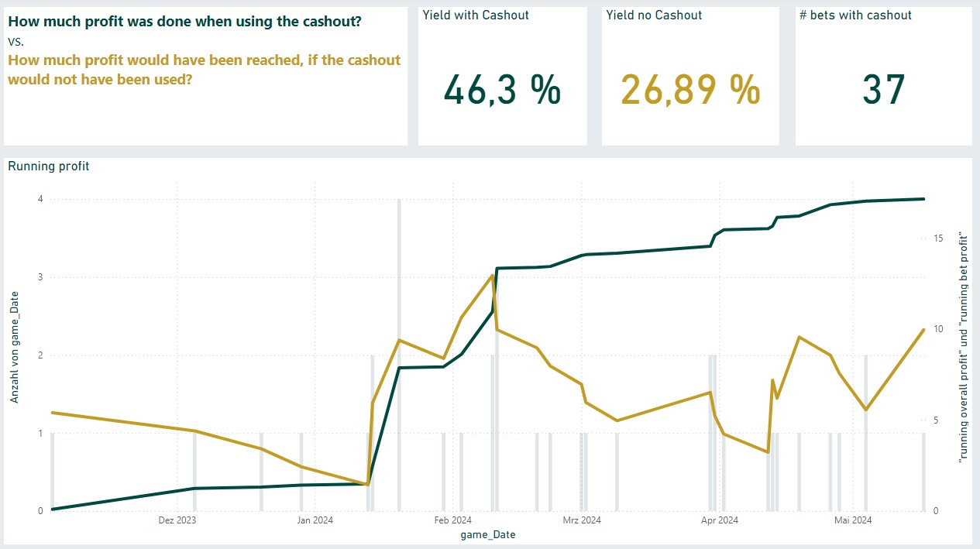This screenshot has height=549, width=980.
Task: Click the 'Mrz 2024' x-axis label
Action: click(581, 520)
